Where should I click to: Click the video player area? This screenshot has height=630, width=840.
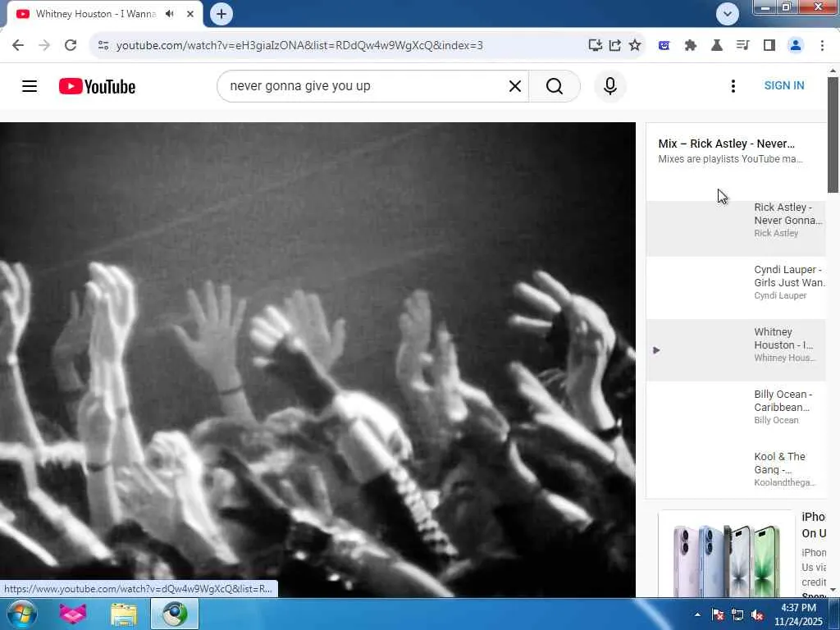(317, 359)
